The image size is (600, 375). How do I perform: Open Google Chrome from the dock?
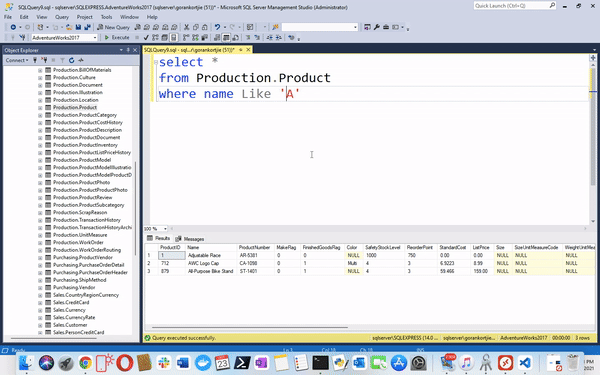85,362
